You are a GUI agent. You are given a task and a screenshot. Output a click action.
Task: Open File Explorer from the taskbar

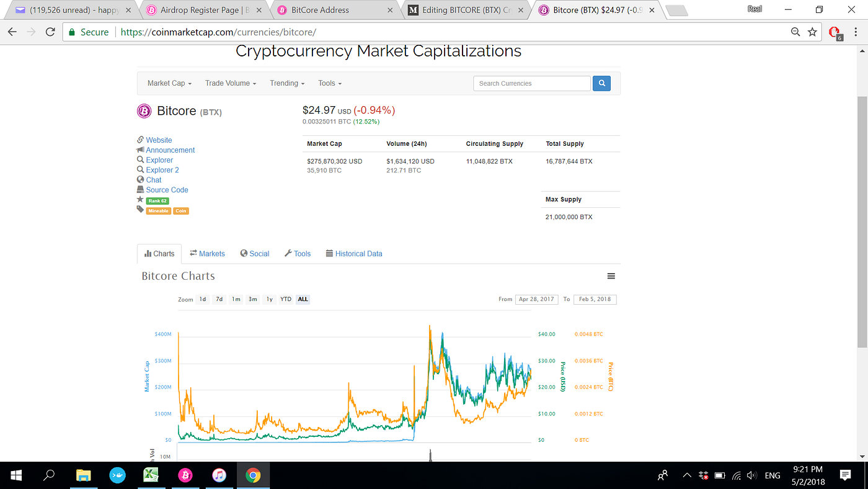click(x=83, y=475)
